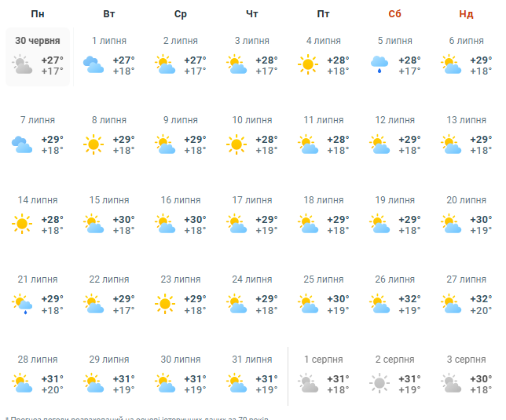Click the weather icon for 30 червня

(22, 65)
